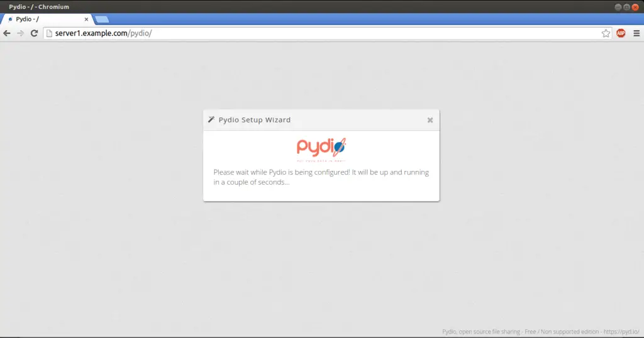644x338 pixels.
Task: Click the Pydio Setup Wizard title text
Action: click(x=254, y=120)
